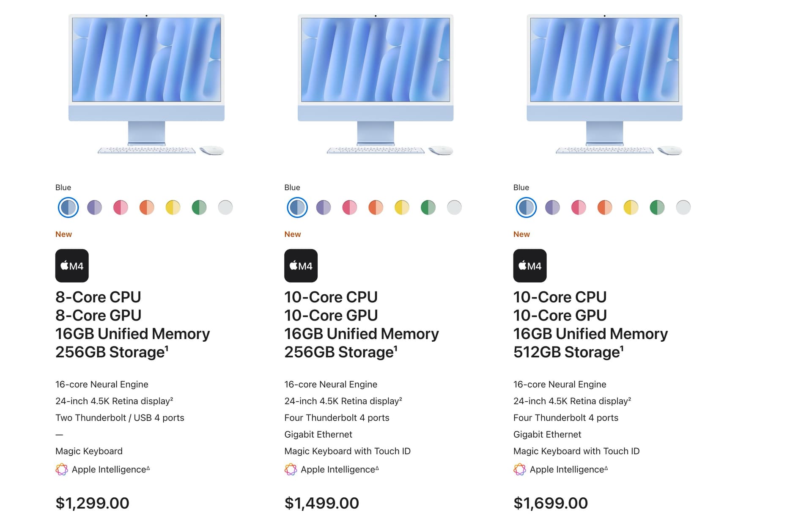
Task: Click the 8-Core iMac product image
Action: 146,85
